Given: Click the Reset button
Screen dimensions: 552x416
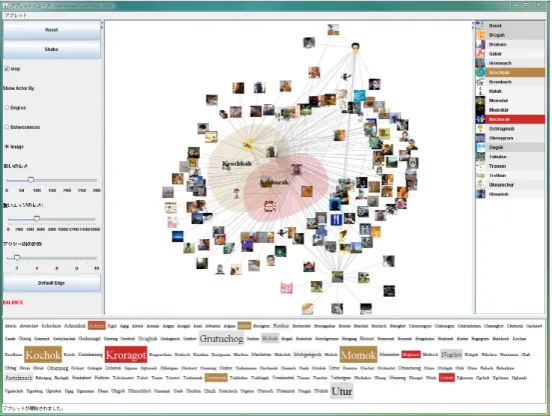Looking at the screenshot, I should coord(52,30).
